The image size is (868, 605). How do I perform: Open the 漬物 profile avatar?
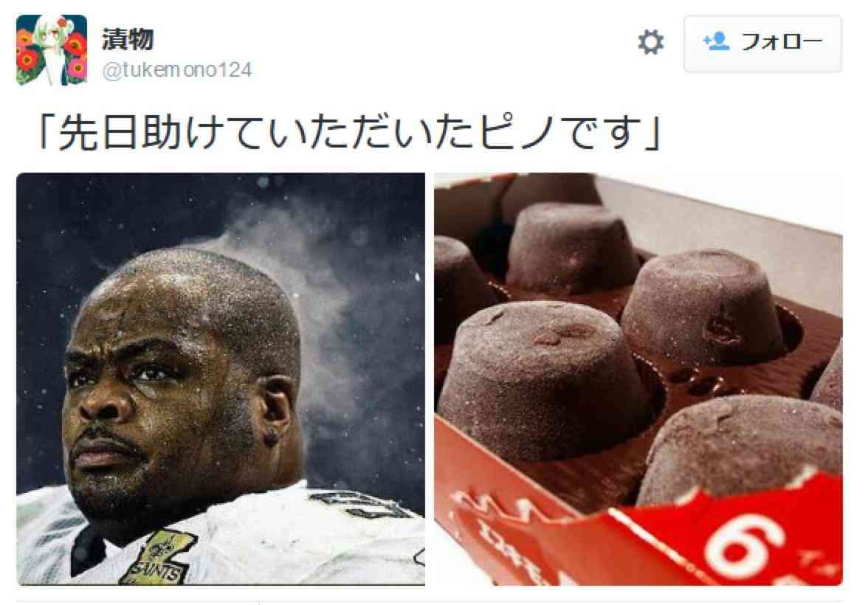pos(52,50)
